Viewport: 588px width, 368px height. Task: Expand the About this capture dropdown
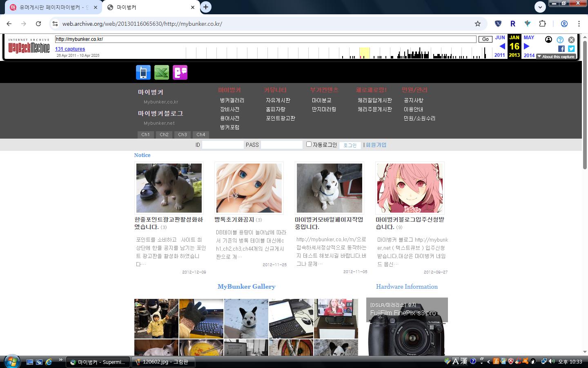(556, 56)
